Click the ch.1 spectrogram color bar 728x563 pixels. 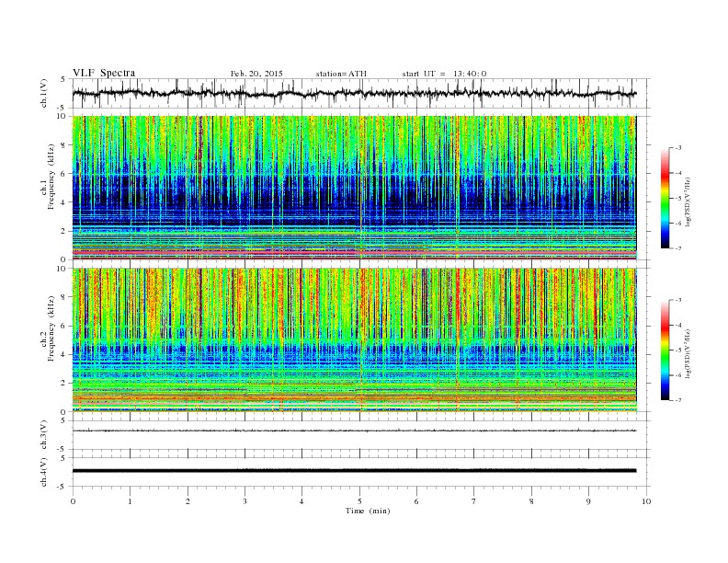coord(665,198)
